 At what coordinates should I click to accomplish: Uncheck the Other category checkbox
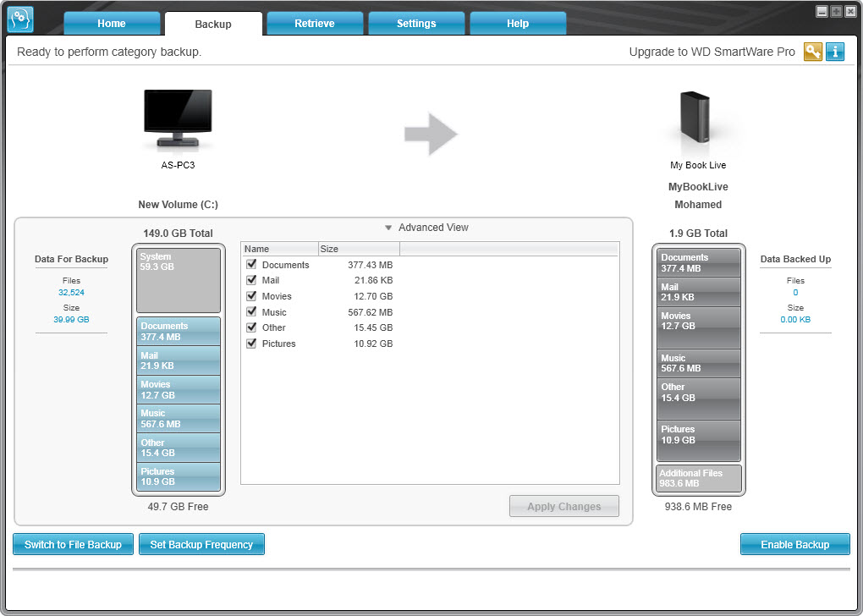[x=251, y=327]
